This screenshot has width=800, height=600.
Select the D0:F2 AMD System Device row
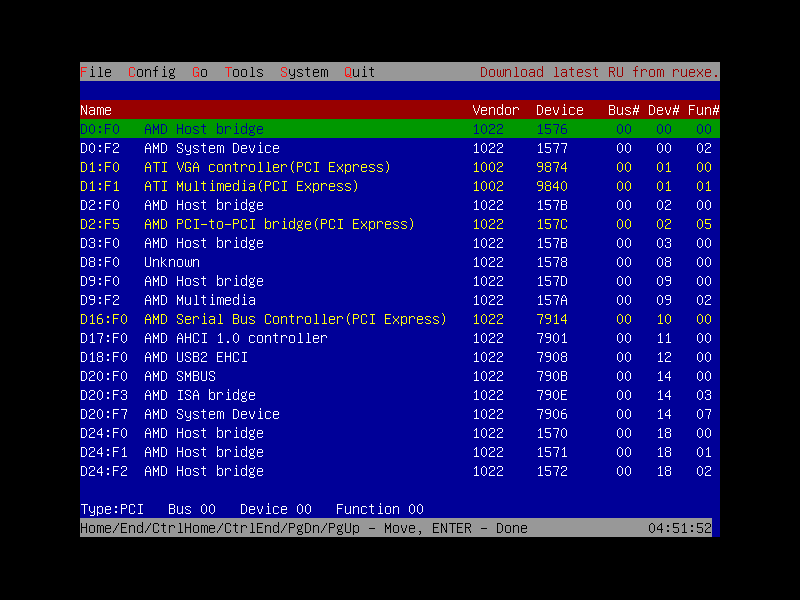click(400, 148)
